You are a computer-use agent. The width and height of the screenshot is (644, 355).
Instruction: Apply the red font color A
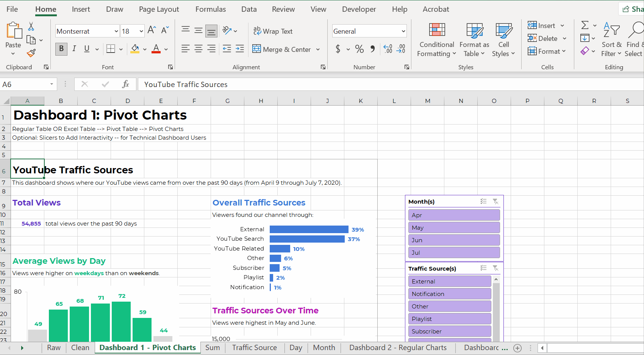point(156,49)
